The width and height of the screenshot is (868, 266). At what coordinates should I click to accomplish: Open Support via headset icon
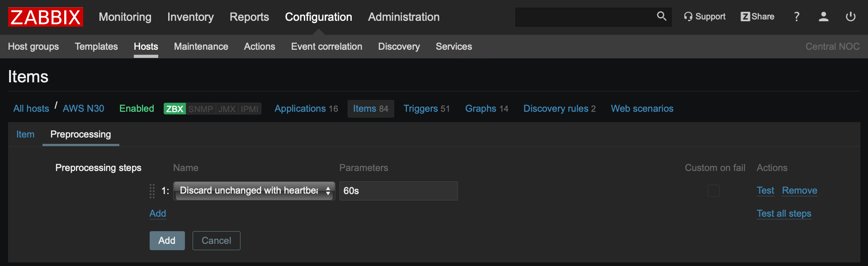click(688, 17)
